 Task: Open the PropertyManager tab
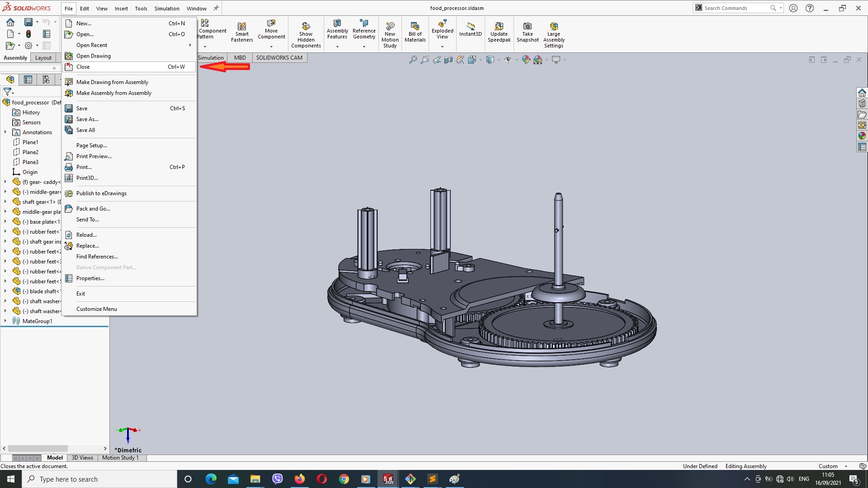click(28, 80)
